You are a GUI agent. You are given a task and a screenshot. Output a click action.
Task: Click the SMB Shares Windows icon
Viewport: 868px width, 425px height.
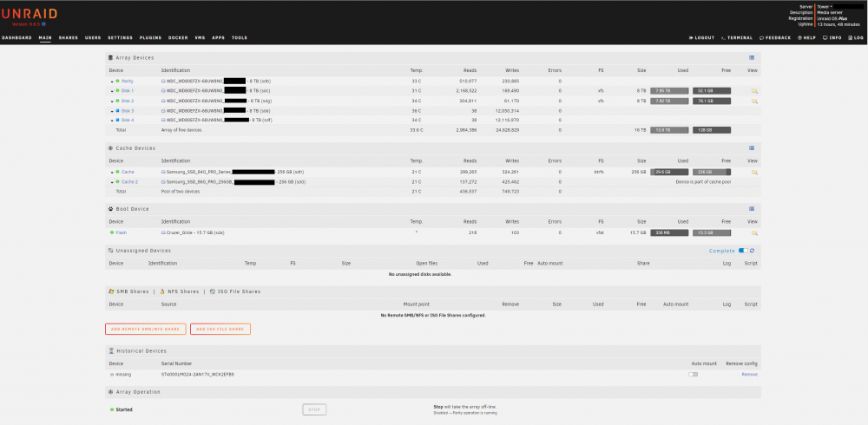coord(111,291)
